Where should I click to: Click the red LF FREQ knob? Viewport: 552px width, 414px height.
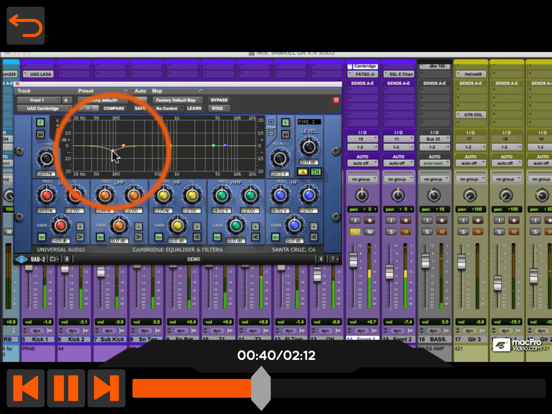[x=46, y=195]
